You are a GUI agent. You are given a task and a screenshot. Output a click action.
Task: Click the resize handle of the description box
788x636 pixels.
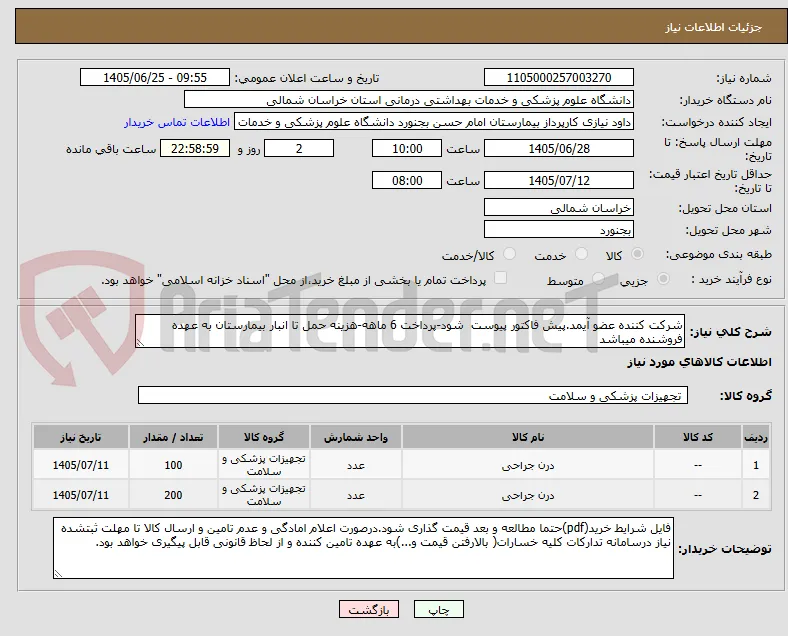[x=140, y=343]
